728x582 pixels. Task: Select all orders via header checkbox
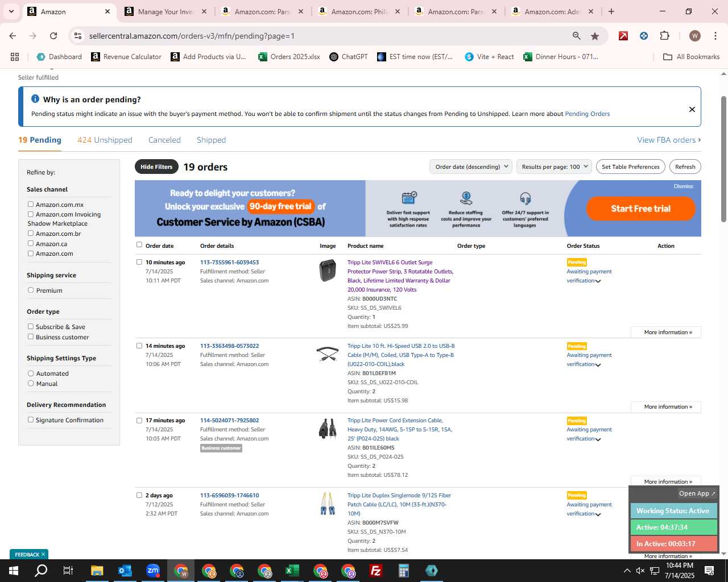point(139,245)
